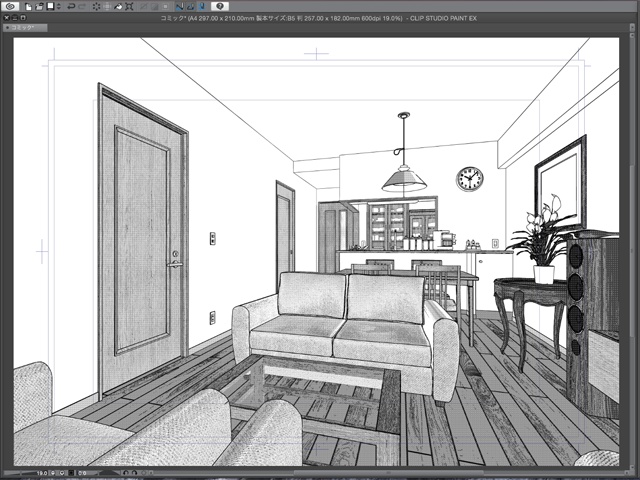Viewport: 640px width, 480px height.
Task: Redo the last undone action
Action: [x=82, y=7]
